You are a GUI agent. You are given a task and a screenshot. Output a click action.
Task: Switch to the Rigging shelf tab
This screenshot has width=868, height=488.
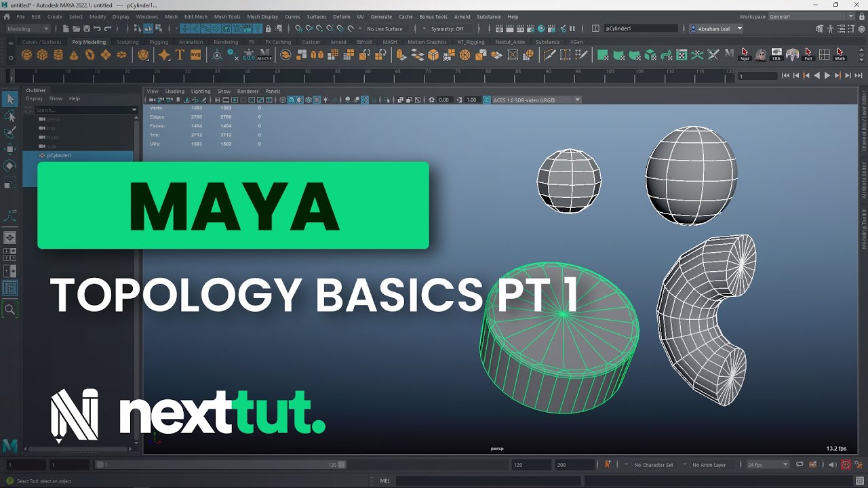click(x=159, y=42)
